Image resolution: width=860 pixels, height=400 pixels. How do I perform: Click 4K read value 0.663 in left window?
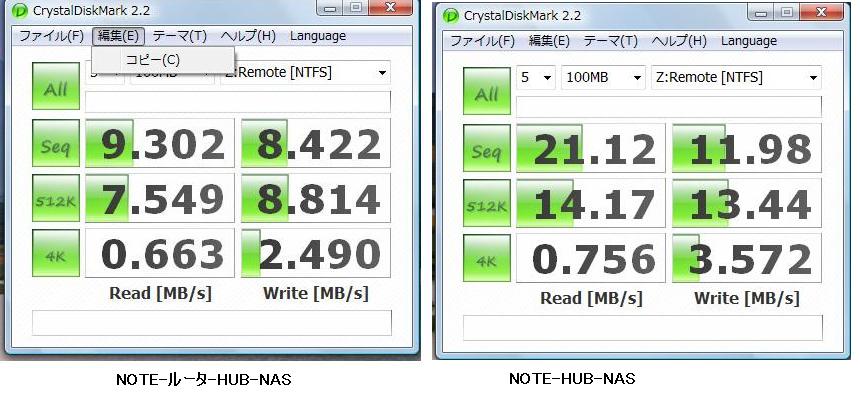160,253
